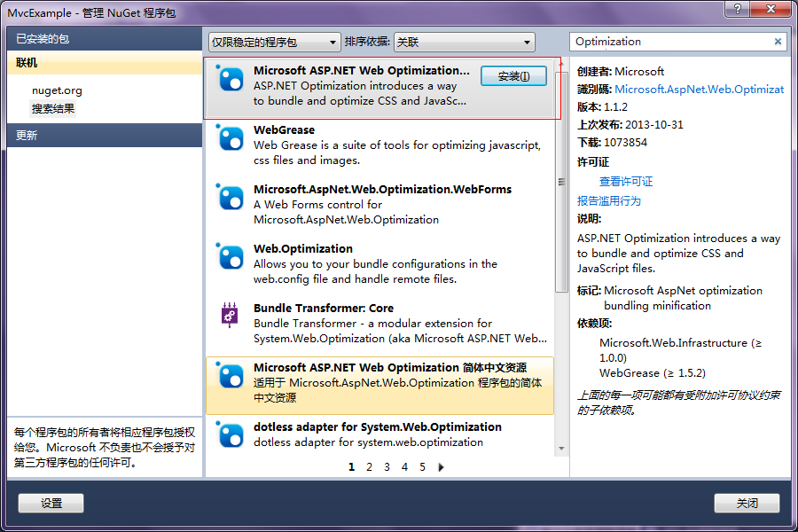Click the 简体中文资源 package icon
This screenshot has width=798, height=532.
coord(230,376)
